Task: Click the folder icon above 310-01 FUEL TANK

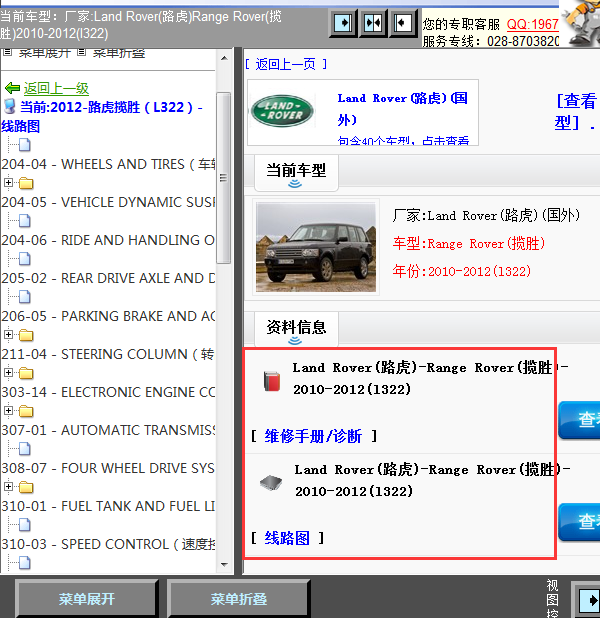Action: pyautogui.click(x=26, y=488)
